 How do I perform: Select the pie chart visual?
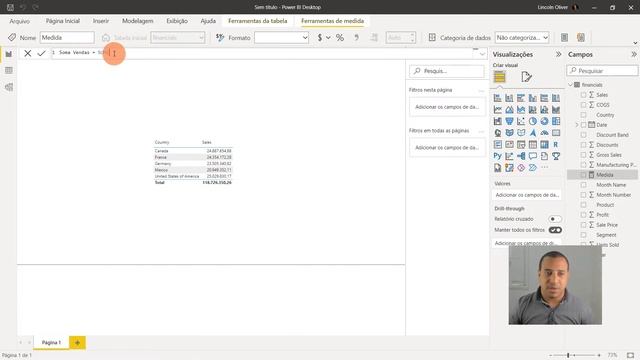533,121
